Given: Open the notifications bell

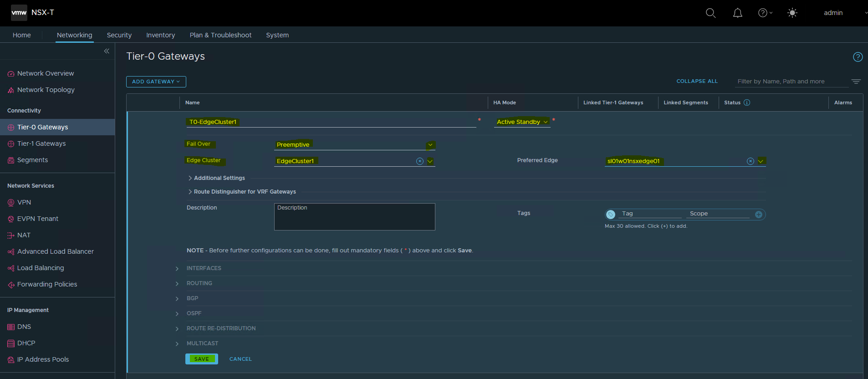Looking at the screenshot, I should (738, 13).
